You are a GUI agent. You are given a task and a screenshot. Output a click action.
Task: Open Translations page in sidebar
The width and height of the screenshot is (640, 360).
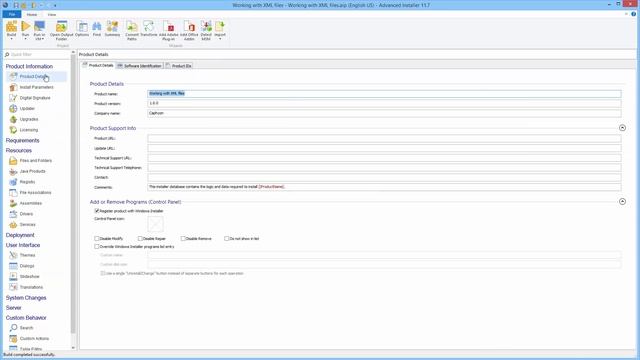point(31,287)
